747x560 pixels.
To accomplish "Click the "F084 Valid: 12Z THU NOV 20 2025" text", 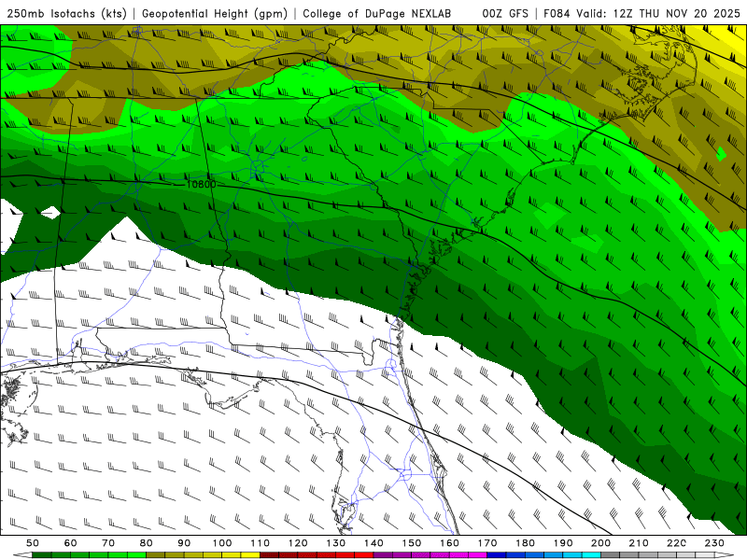I will point(642,13).
